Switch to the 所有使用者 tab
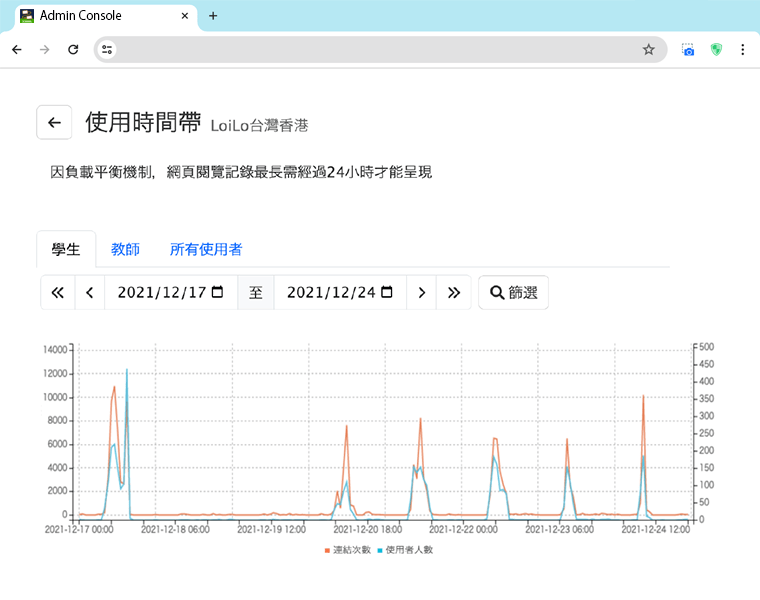Image resolution: width=760 pixels, height=600 pixels. (x=206, y=249)
